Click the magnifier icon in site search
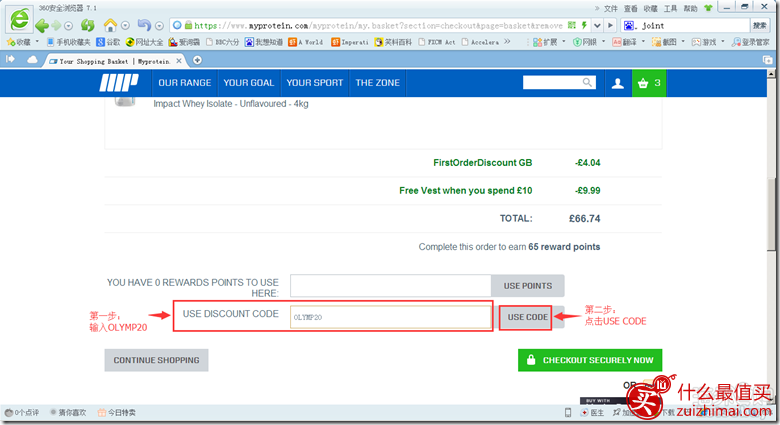Image resolution: width=780 pixels, height=425 pixels. pyautogui.click(x=587, y=83)
